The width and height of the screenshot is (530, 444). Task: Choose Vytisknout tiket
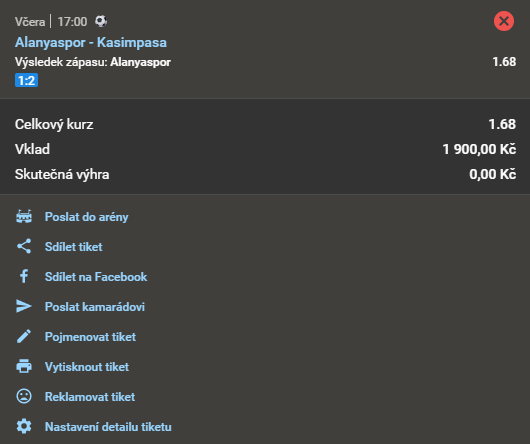click(87, 367)
